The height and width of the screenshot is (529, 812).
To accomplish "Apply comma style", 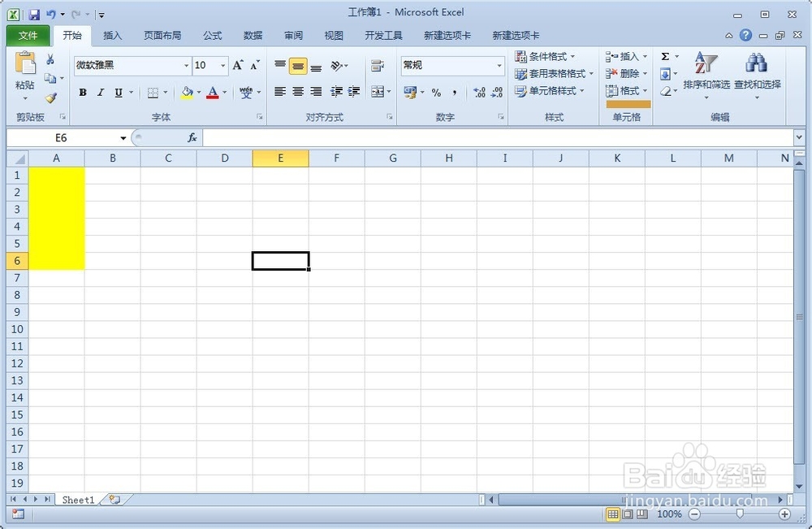I will (x=455, y=92).
